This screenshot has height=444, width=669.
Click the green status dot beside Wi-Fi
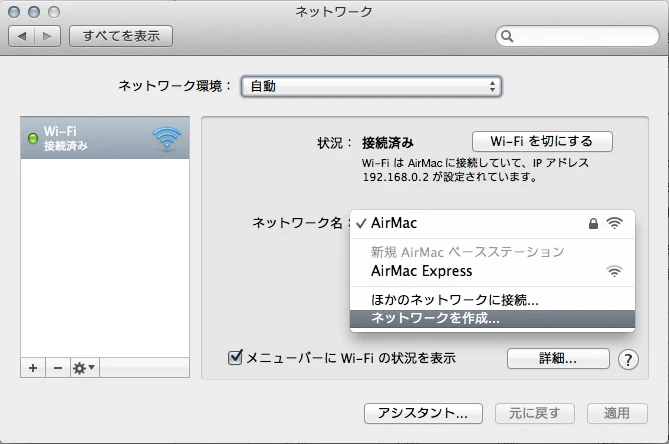(x=32, y=138)
